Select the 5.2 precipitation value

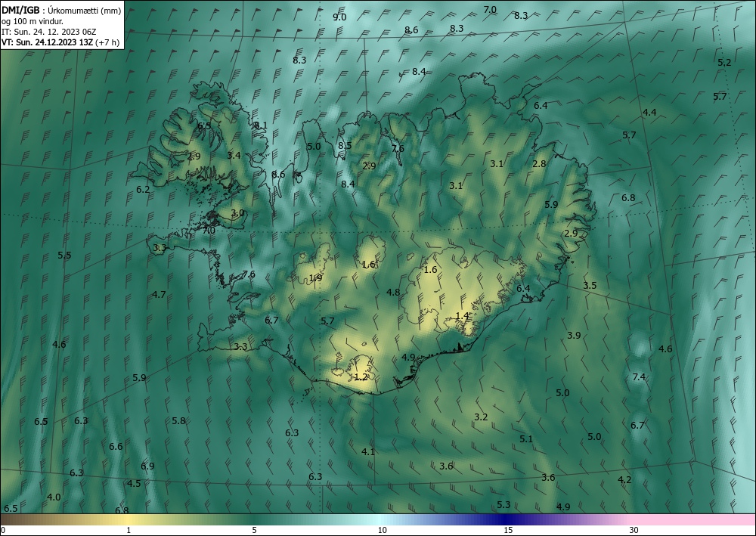724,62
